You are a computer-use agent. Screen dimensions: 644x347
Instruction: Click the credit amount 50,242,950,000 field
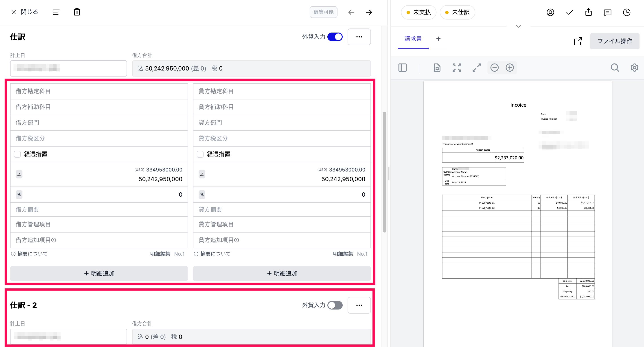tap(343, 179)
